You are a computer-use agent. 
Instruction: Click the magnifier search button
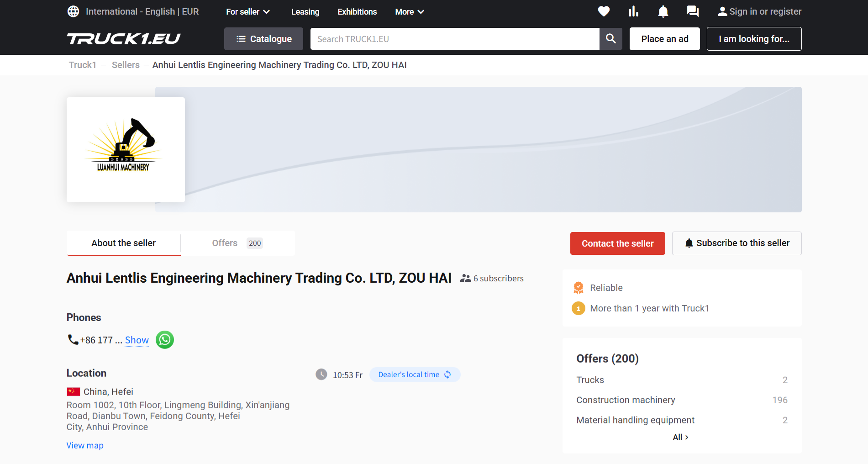[x=610, y=39]
